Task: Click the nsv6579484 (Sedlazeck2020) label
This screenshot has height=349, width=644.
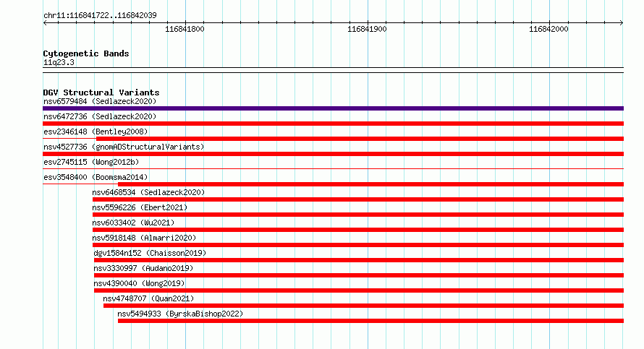Action: [100, 101]
